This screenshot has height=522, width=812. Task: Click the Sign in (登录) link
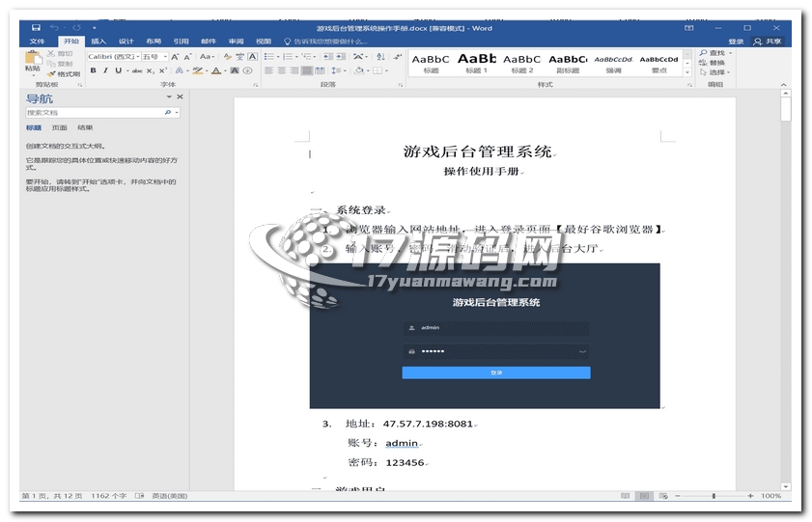coord(736,41)
